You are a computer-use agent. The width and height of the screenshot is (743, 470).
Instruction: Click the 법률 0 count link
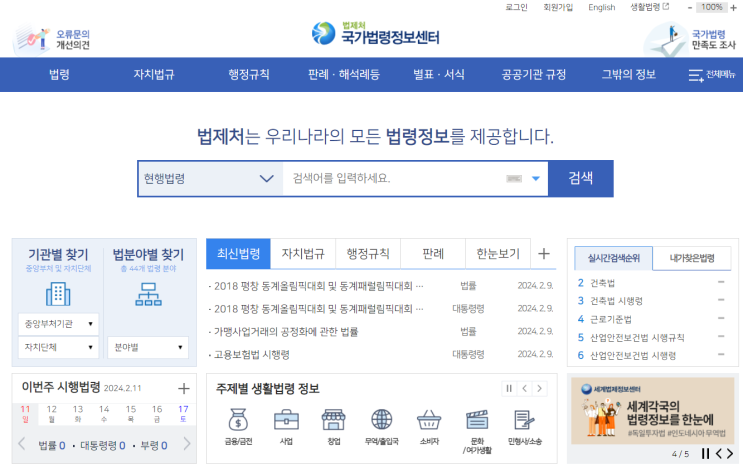52,445
